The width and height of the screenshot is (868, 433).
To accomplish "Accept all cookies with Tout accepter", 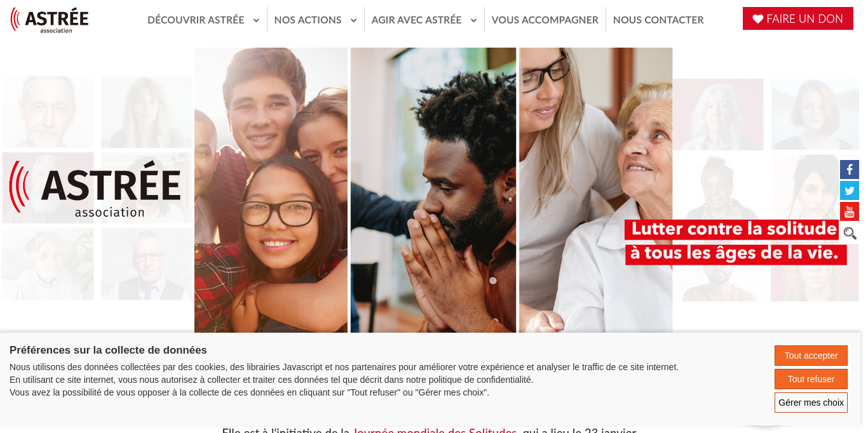I will pyautogui.click(x=811, y=356).
